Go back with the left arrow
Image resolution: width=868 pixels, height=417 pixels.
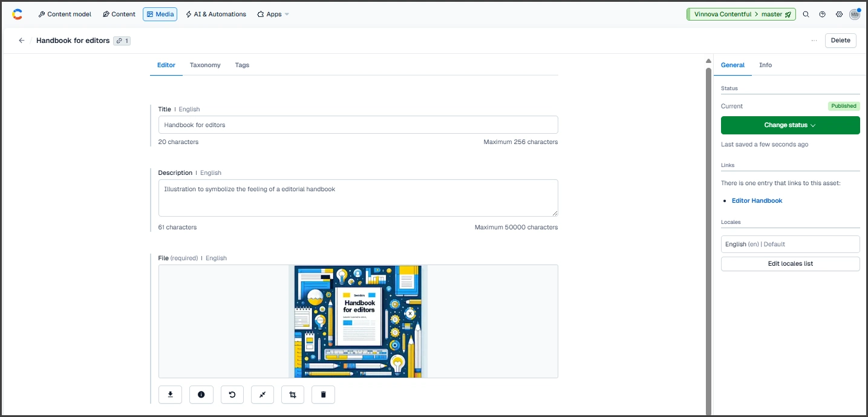coord(22,41)
